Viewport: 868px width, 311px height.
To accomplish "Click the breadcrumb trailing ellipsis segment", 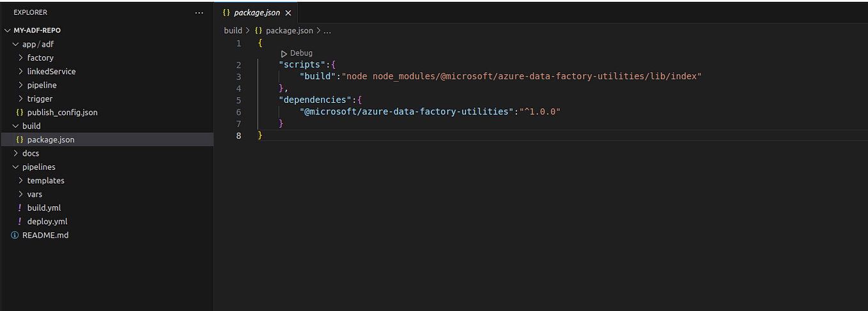I will [327, 31].
